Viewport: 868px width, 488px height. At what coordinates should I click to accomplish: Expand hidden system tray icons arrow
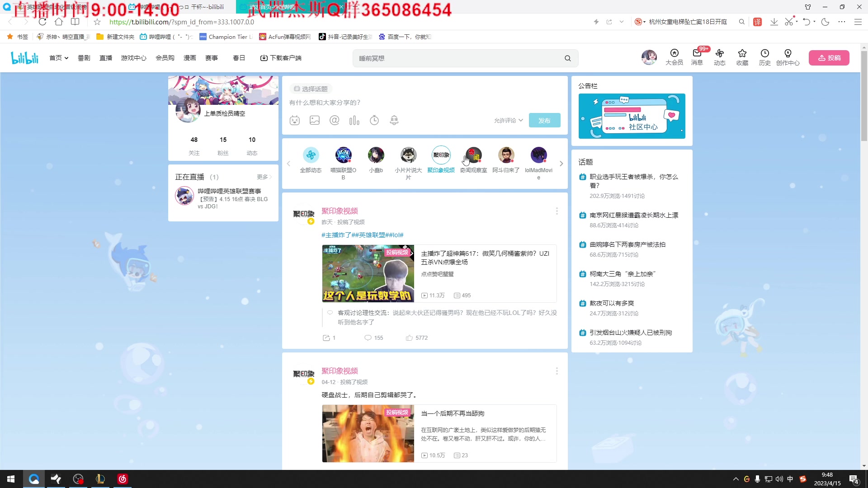point(736,479)
